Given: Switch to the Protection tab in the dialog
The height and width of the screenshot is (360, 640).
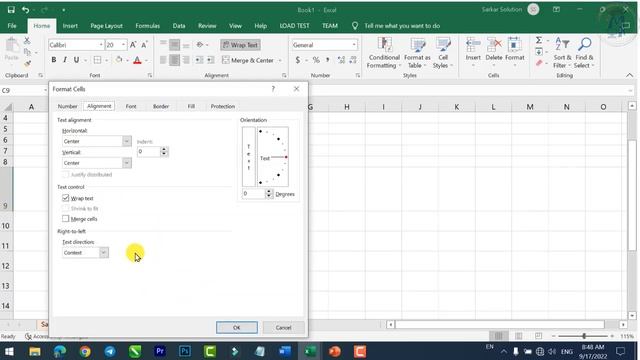Looking at the screenshot, I should point(222,106).
